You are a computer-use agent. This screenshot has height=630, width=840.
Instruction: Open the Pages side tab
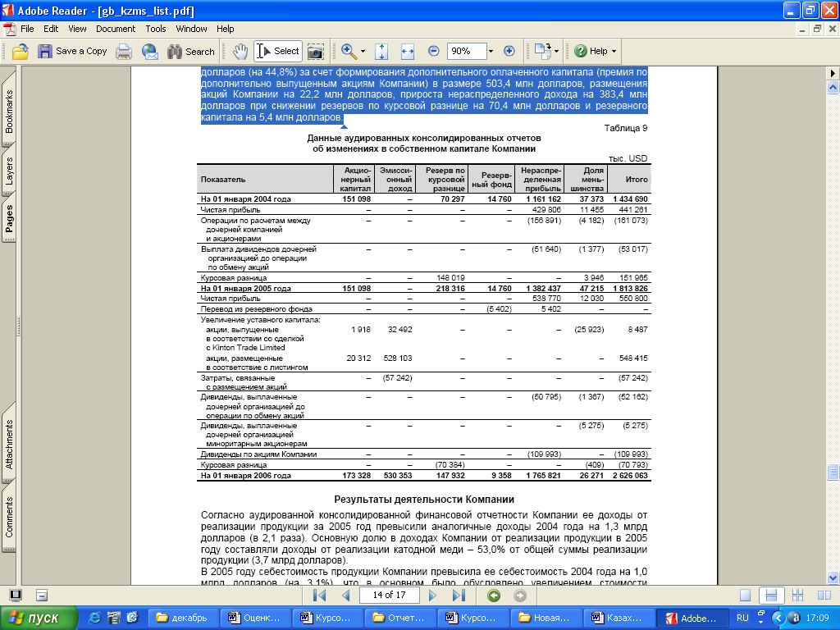pos(9,218)
